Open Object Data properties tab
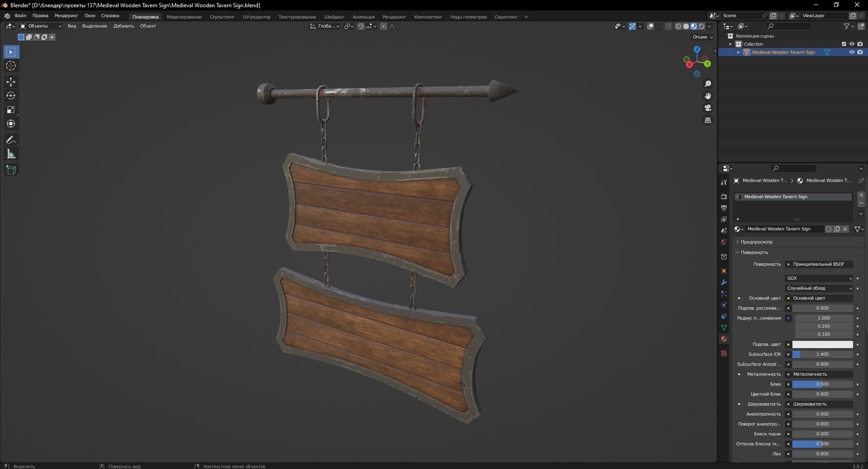Screen dimensions: 868x469 pyautogui.click(x=724, y=327)
